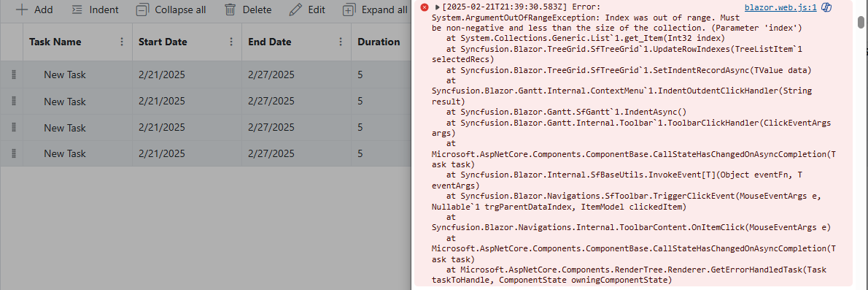Screen dimensions: 868x290
Task: Open the End Date column menu
Action: click(x=341, y=42)
